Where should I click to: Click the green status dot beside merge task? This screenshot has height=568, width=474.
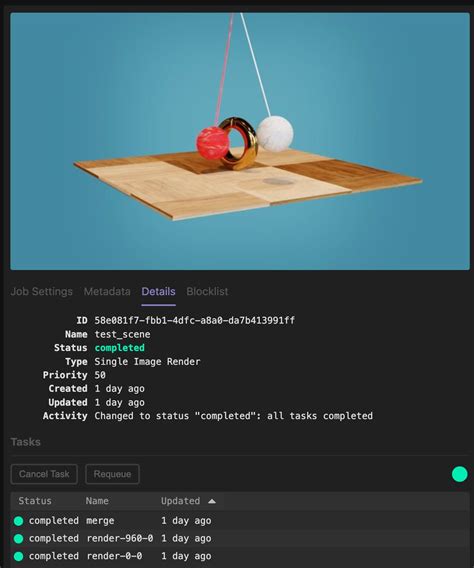pyautogui.click(x=18, y=521)
